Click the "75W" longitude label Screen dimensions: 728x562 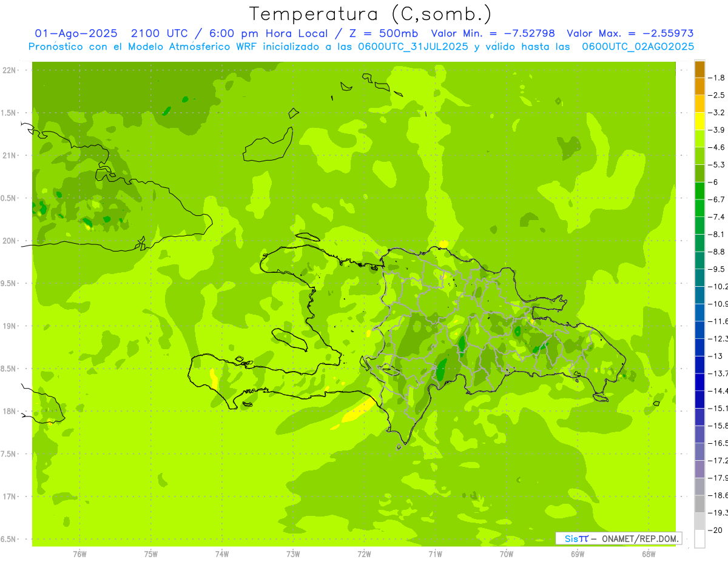(x=151, y=554)
